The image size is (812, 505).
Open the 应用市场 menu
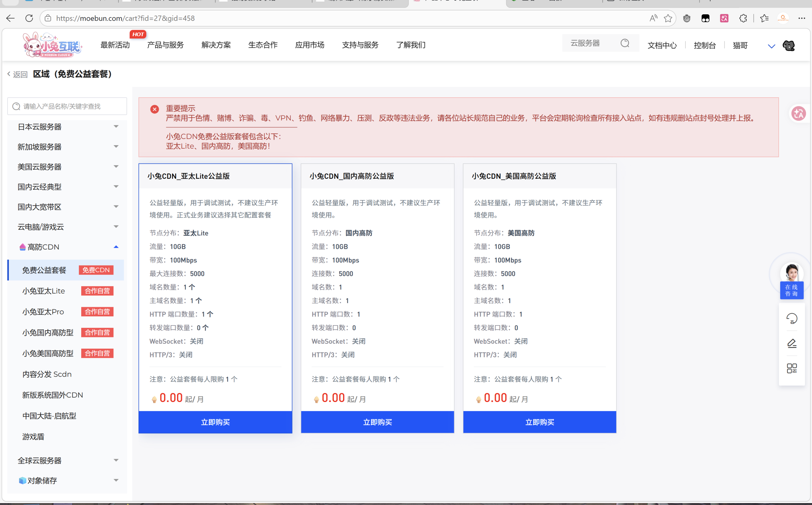(310, 45)
